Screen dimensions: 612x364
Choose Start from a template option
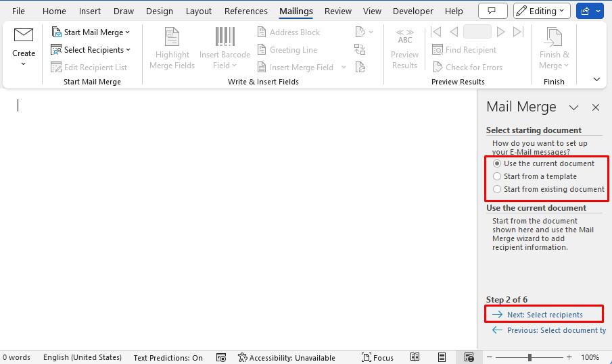coord(535,176)
